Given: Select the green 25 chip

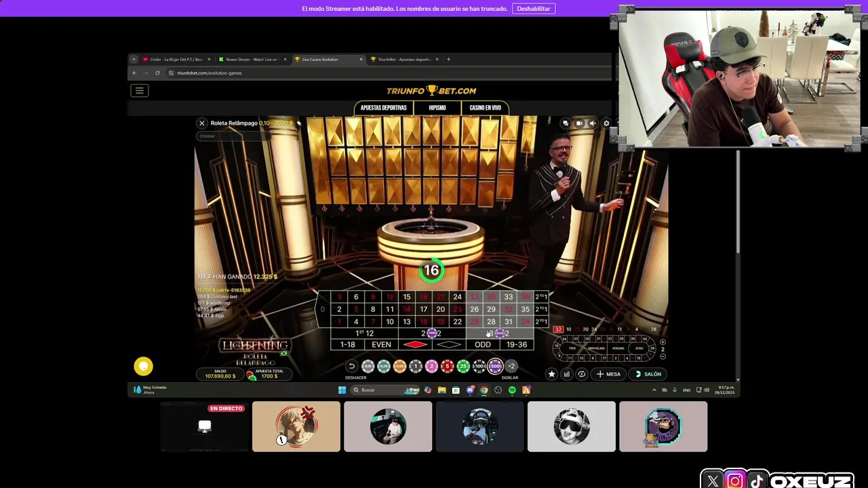Looking at the screenshot, I should pos(463,366).
